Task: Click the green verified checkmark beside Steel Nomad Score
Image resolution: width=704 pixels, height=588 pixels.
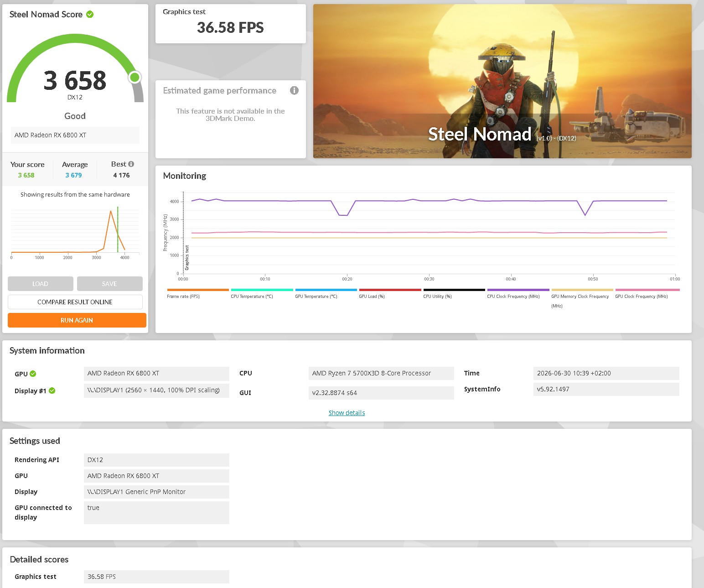Action: pyautogui.click(x=90, y=14)
